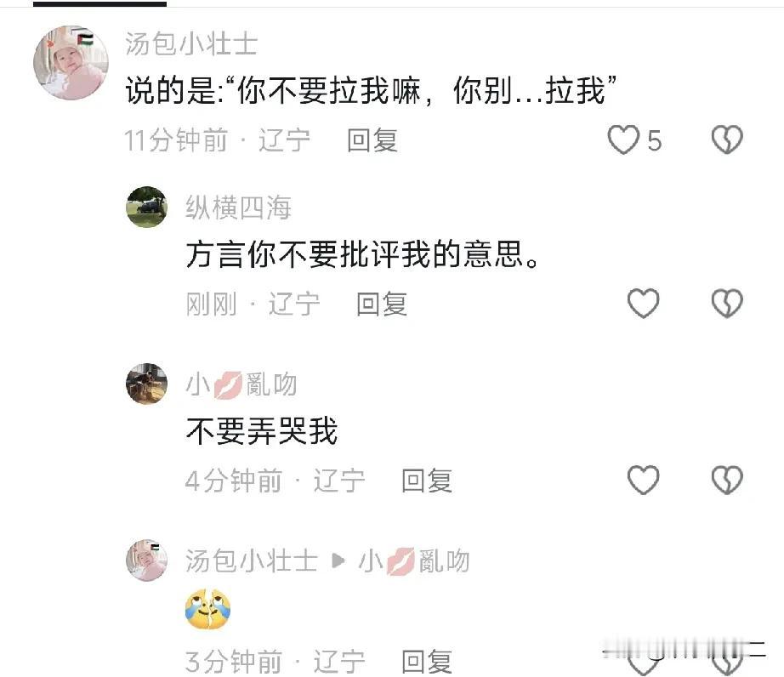Image resolution: width=784 pixels, height=677 pixels.
Task: Open the username 小亂吻 above 不要弄哭我
Action: click(241, 384)
